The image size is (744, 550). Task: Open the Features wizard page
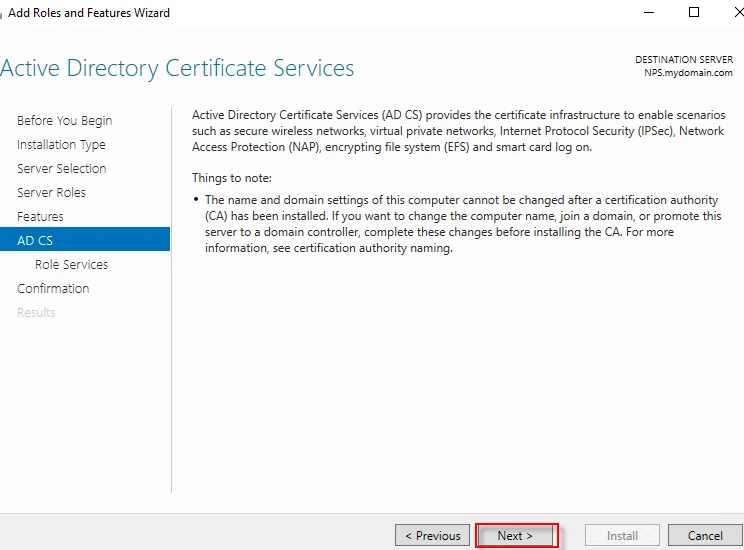point(40,217)
